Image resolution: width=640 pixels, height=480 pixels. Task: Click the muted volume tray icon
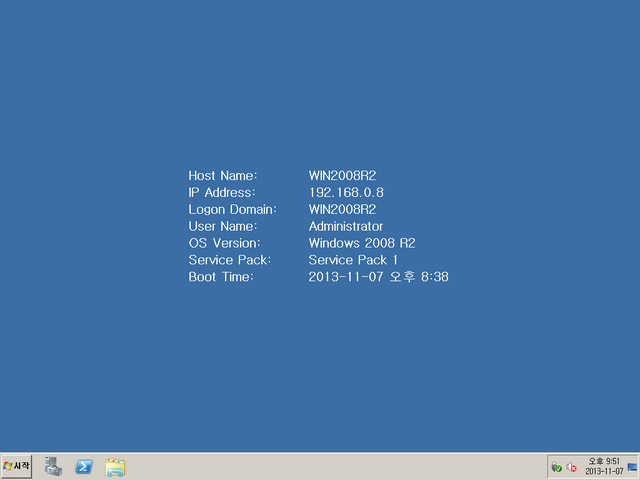click(571, 467)
